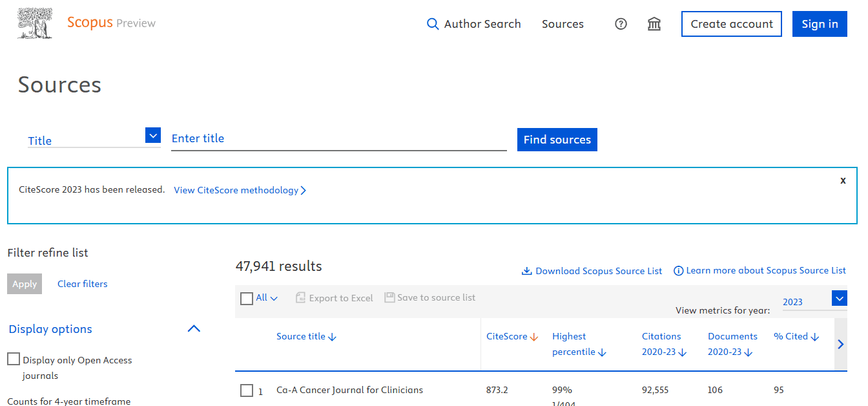This screenshot has width=868, height=406.
Task: Open the metrics year 2023 dropdown
Action: pos(840,298)
